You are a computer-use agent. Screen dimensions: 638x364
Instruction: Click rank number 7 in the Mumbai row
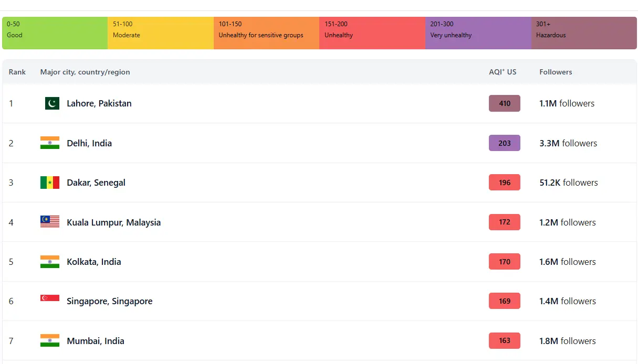click(11, 341)
